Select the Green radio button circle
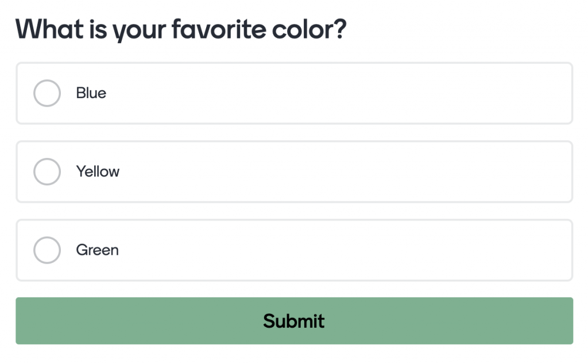 [x=47, y=250]
